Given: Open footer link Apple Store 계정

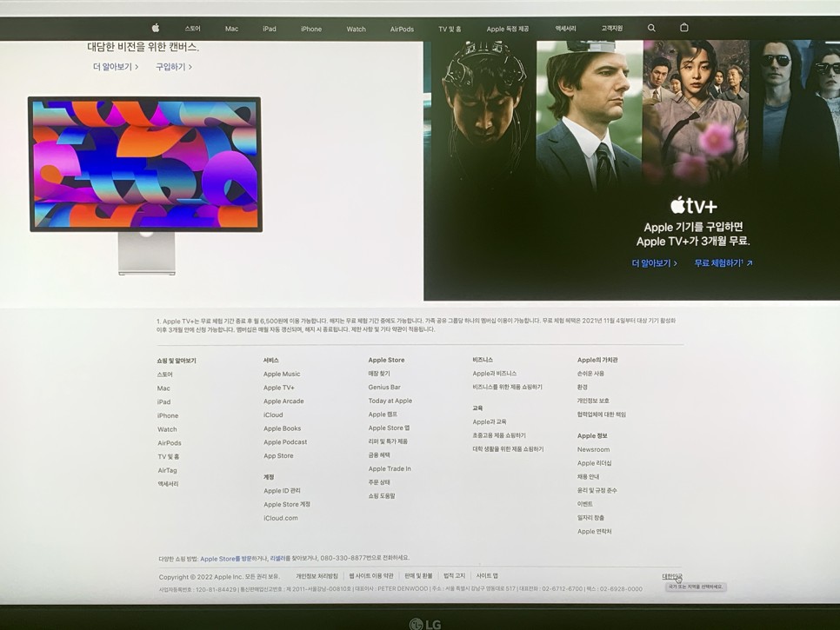Looking at the screenshot, I should tap(287, 504).
